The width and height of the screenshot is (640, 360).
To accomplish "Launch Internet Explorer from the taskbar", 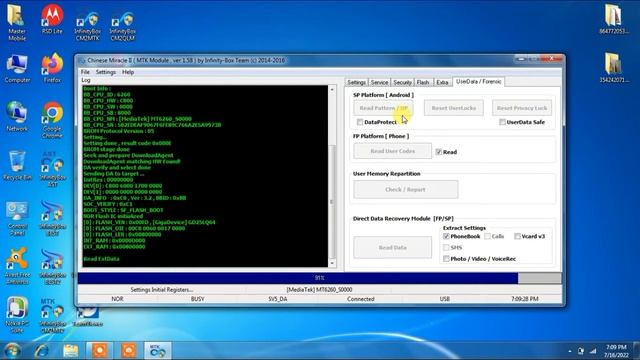I will [42, 351].
